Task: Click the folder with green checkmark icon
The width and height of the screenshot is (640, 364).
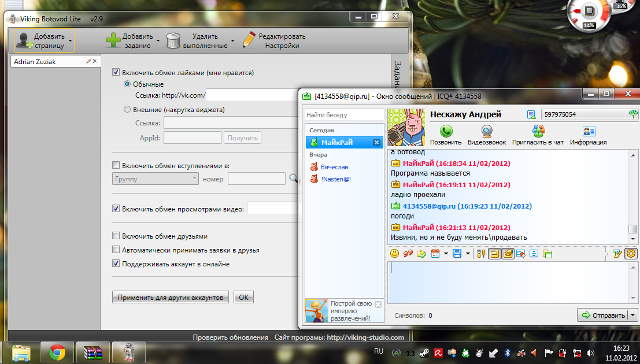Action: (x=421, y=254)
